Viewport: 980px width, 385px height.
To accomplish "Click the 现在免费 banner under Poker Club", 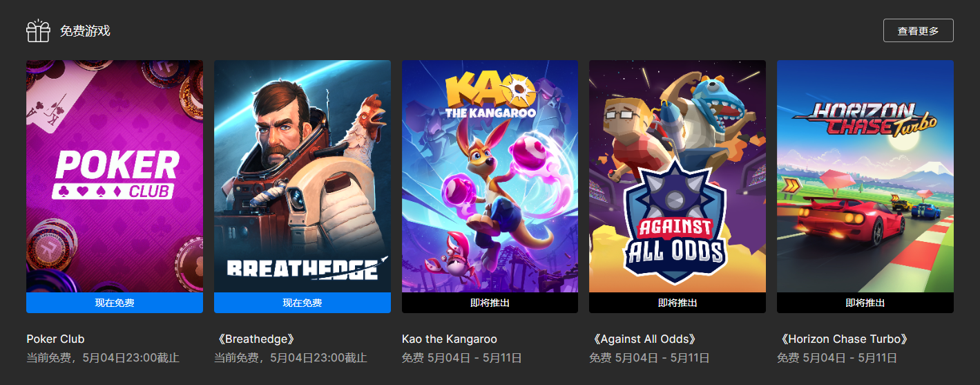I will pos(115,303).
